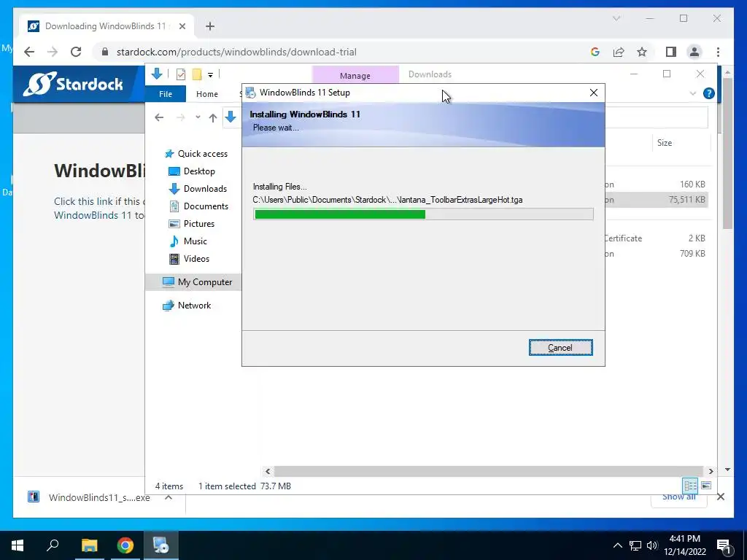Open the notification center icon
Image resolution: width=747 pixels, height=560 pixels.
[724, 545]
